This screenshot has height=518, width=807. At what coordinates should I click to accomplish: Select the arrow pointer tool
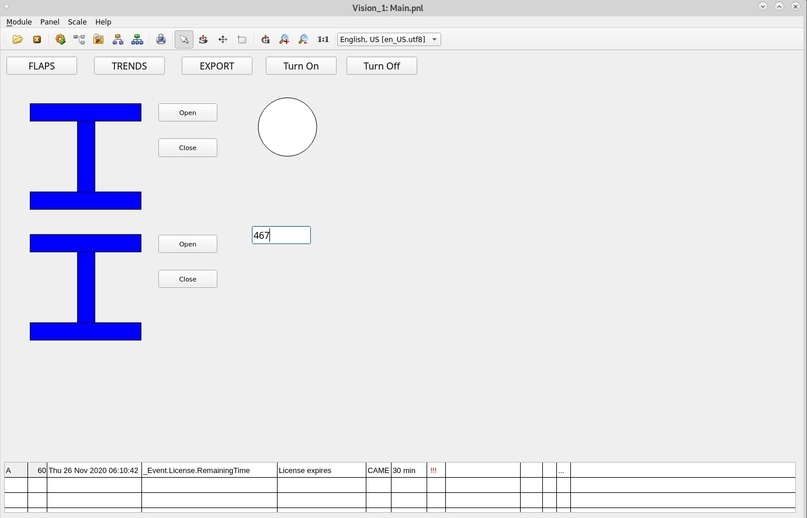tap(184, 39)
